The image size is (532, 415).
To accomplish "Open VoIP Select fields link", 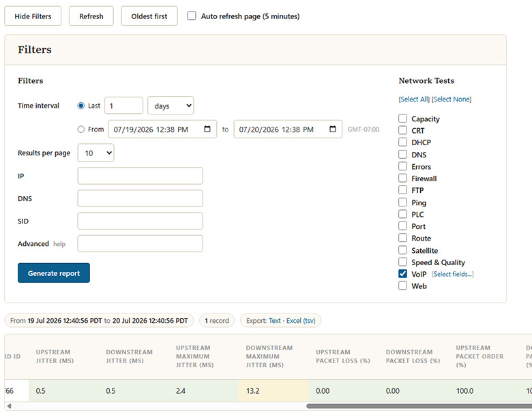I will pyautogui.click(x=453, y=274).
